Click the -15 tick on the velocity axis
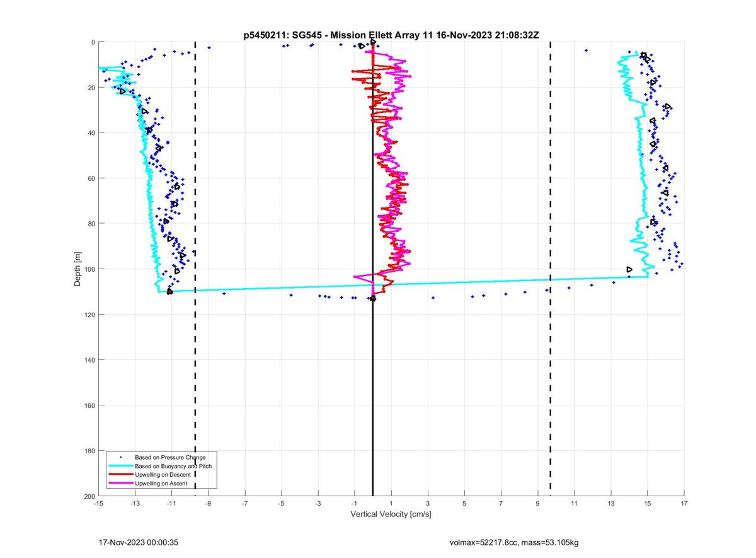Screen dimensions: 756x558 [98, 504]
